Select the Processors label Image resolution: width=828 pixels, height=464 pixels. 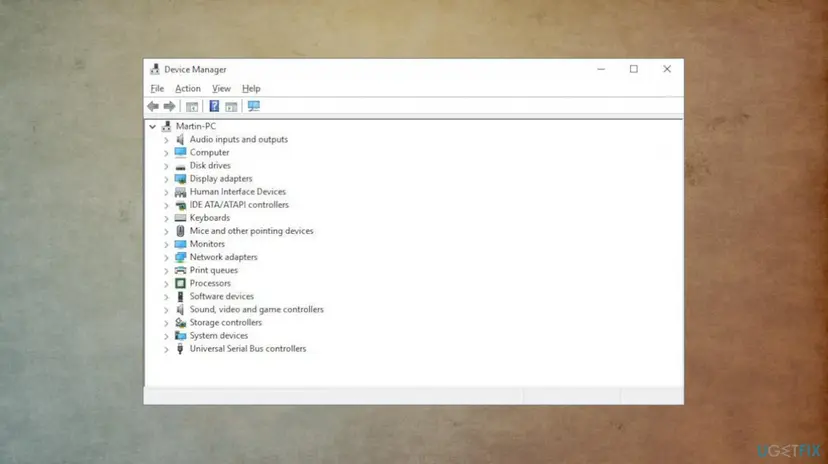pyautogui.click(x=210, y=283)
